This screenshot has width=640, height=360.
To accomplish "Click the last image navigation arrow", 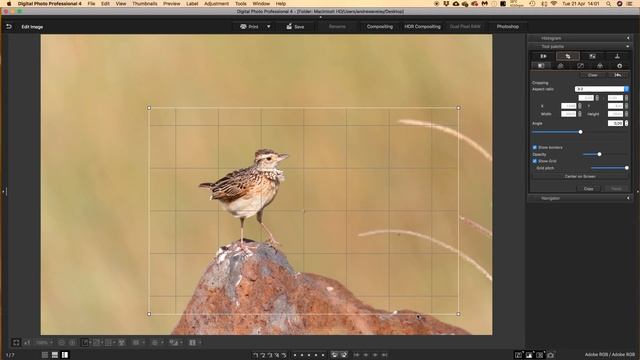I will click(x=384, y=355).
